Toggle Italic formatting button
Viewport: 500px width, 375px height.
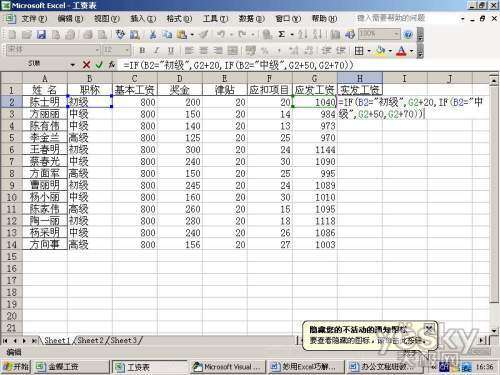tap(156, 51)
